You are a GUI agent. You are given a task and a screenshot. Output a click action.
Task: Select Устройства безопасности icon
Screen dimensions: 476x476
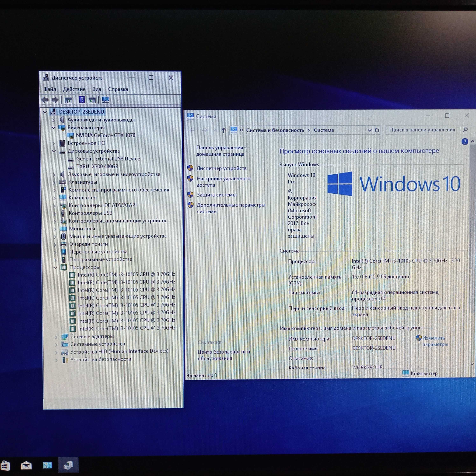pyautogui.click(x=65, y=360)
